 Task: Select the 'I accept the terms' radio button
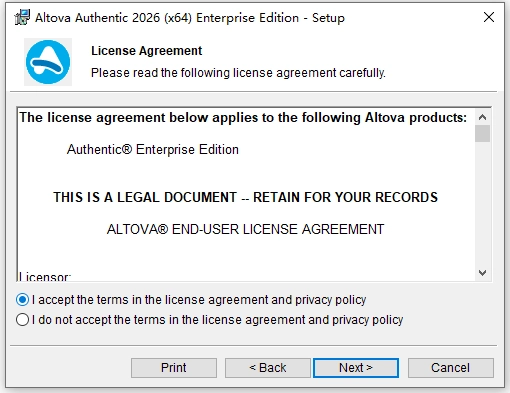(22, 300)
